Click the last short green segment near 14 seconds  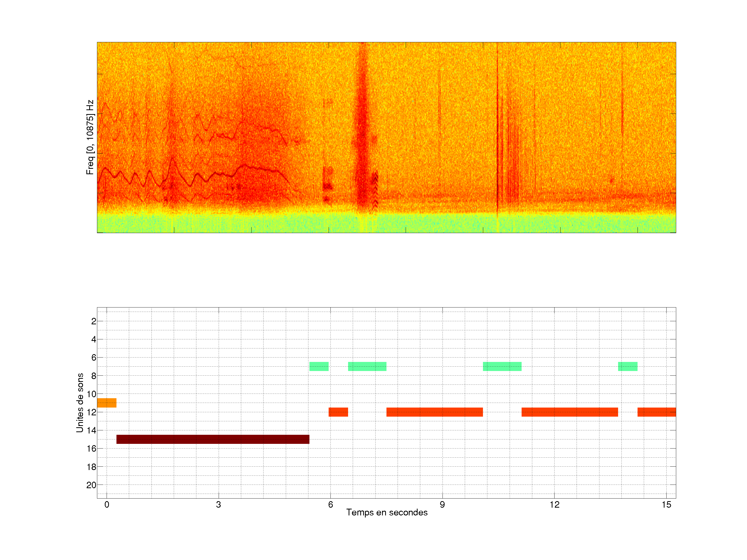[627, 366]
